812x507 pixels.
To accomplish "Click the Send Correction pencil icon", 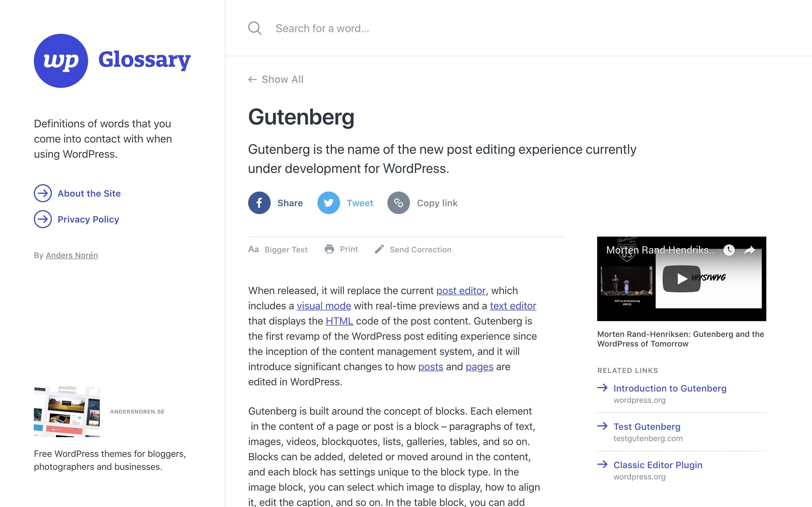I will (x=379, y=249).
